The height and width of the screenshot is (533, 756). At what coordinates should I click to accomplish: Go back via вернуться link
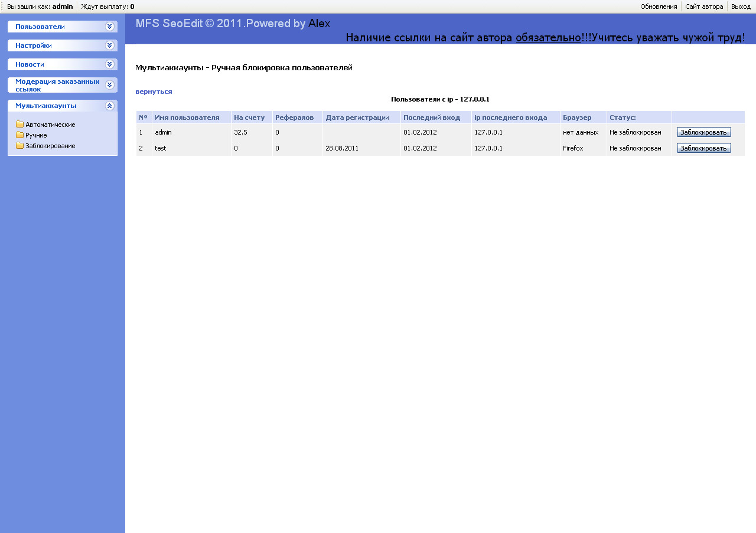pos(154,91)
